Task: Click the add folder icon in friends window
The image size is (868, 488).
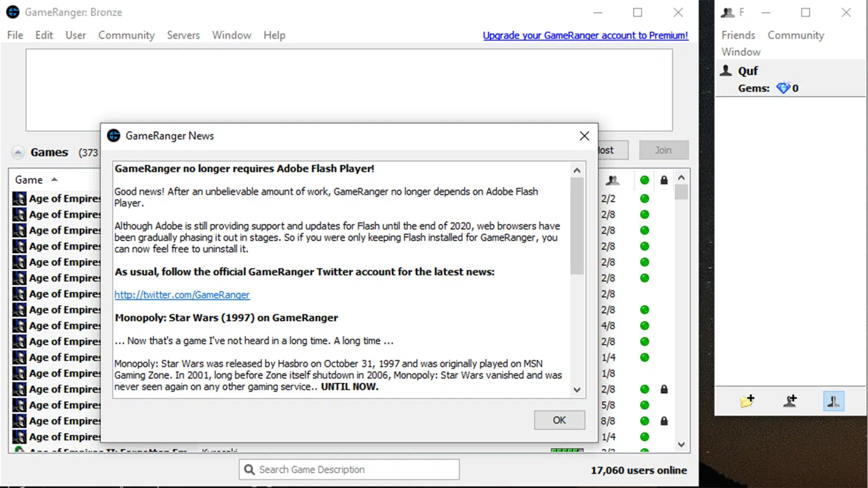Action: [x=747, y=401]
